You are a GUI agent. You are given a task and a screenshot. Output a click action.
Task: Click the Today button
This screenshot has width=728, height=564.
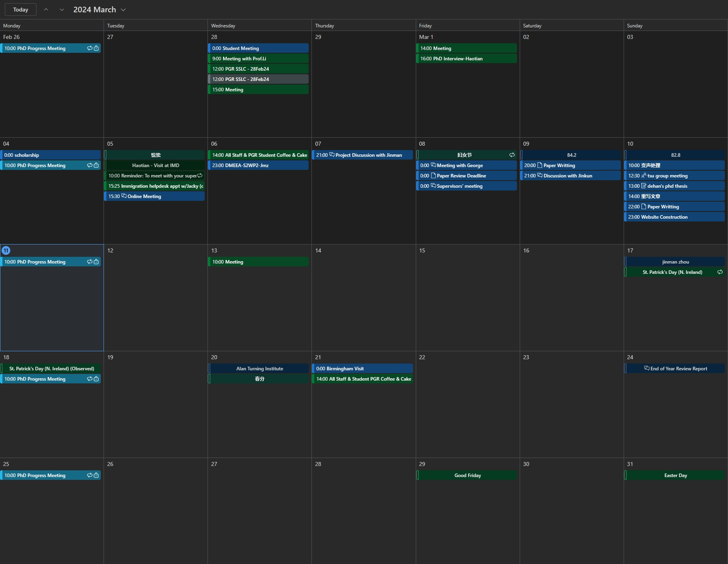pos(20,9)
